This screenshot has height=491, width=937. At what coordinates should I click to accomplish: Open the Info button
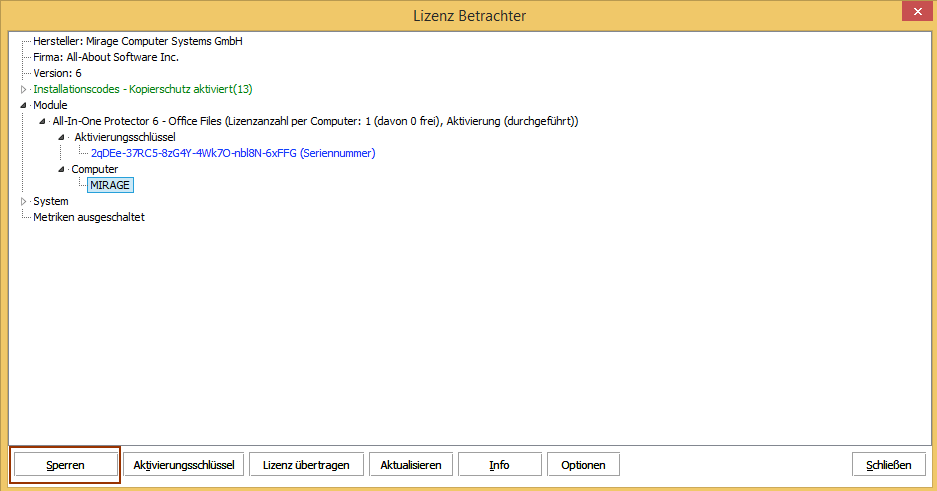[x=499, y=465]
